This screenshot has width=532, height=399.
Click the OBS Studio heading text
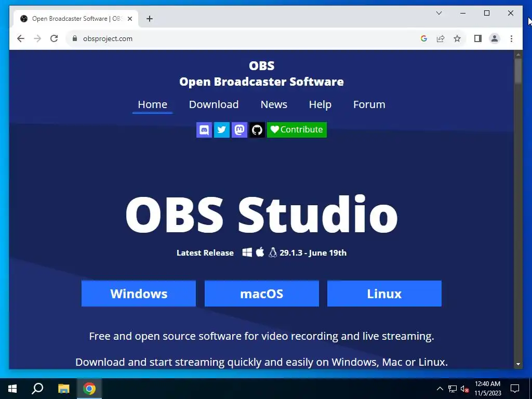262,215
